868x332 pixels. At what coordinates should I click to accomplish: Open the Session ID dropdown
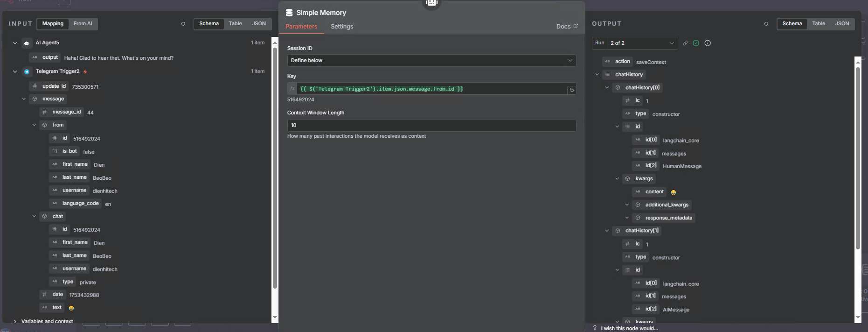click(431, 60)
